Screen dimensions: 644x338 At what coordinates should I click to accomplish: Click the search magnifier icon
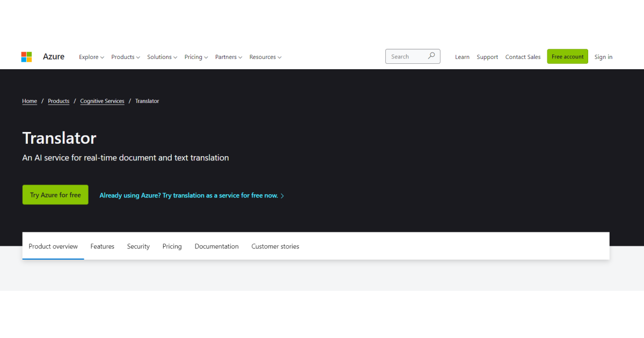point(431,56)
